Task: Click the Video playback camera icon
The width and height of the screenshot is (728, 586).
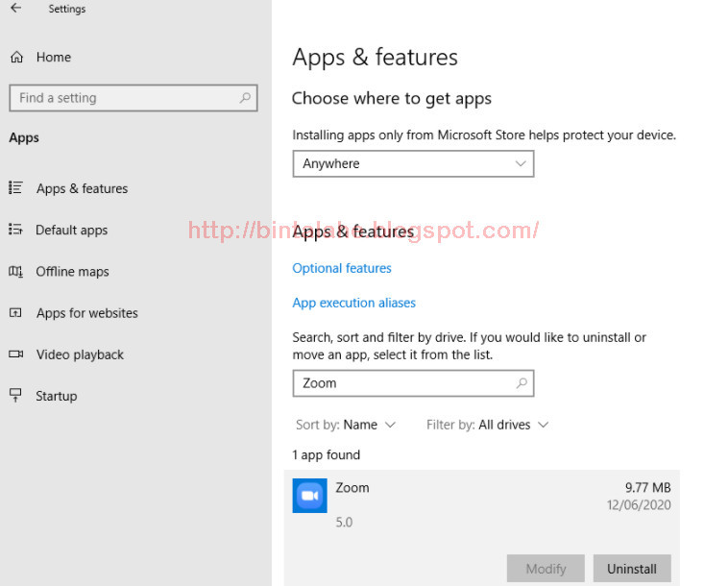Action: (x=15, y=354)
